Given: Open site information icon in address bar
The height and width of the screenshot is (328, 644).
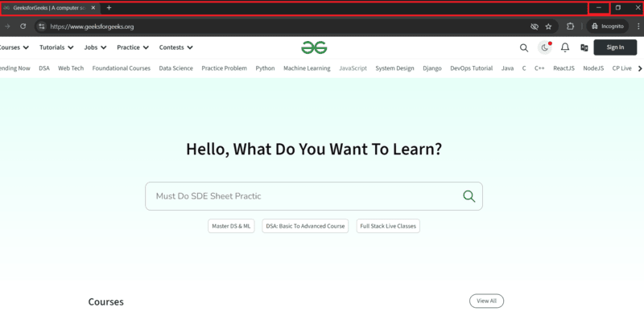Looking at the screenshot, I should click(x=42, y=27).
